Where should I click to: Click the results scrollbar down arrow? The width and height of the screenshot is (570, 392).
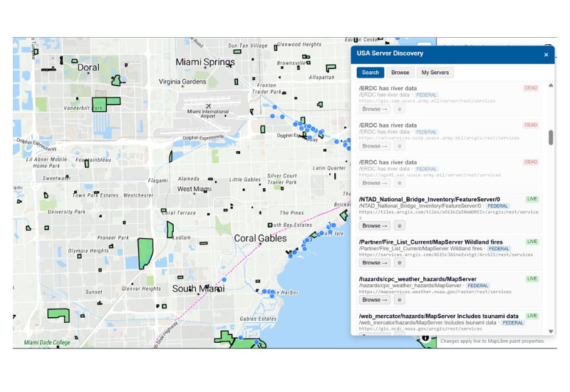(x=551, y=331)
